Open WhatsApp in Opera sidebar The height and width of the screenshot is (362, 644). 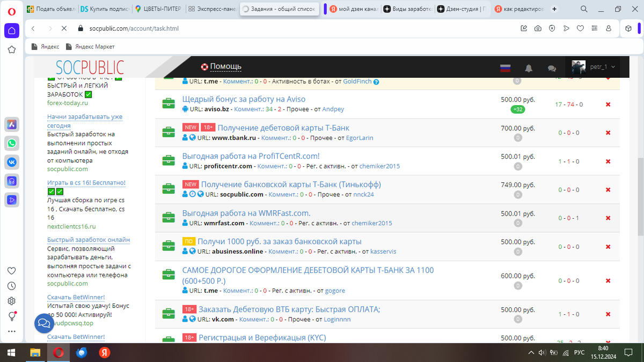tap(12, 143)
